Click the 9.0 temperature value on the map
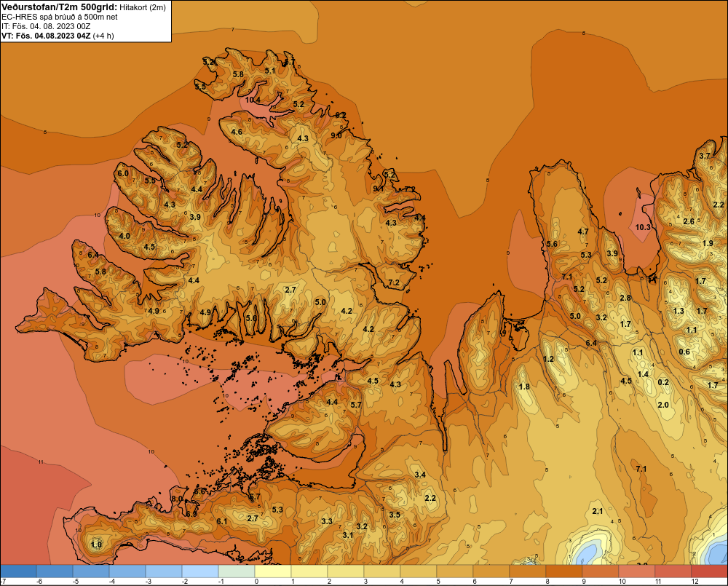 (336, 135)
